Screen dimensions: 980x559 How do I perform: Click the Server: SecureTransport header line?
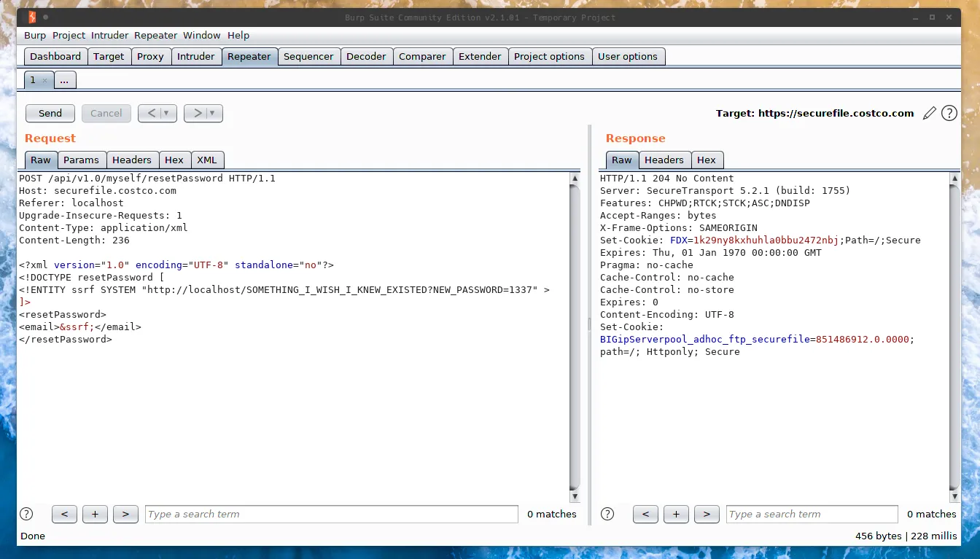pyautogui.click(x=726, y=190)
